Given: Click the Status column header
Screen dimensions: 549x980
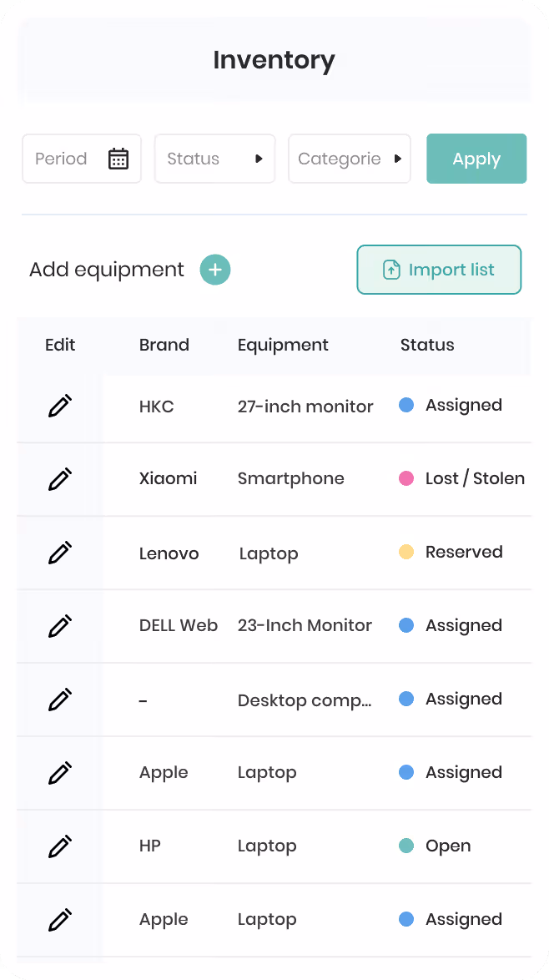Looking at the screenshot, I should click(x=427, y=345).
